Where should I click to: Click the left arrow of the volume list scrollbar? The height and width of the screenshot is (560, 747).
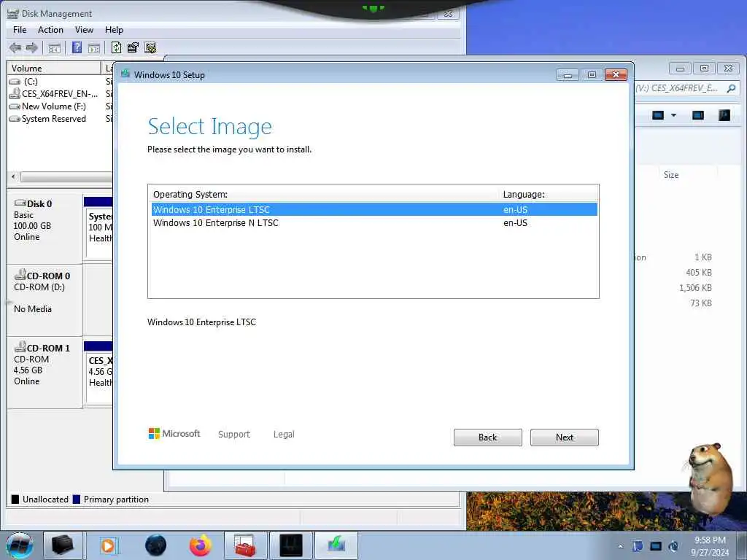tap(13, 176)
